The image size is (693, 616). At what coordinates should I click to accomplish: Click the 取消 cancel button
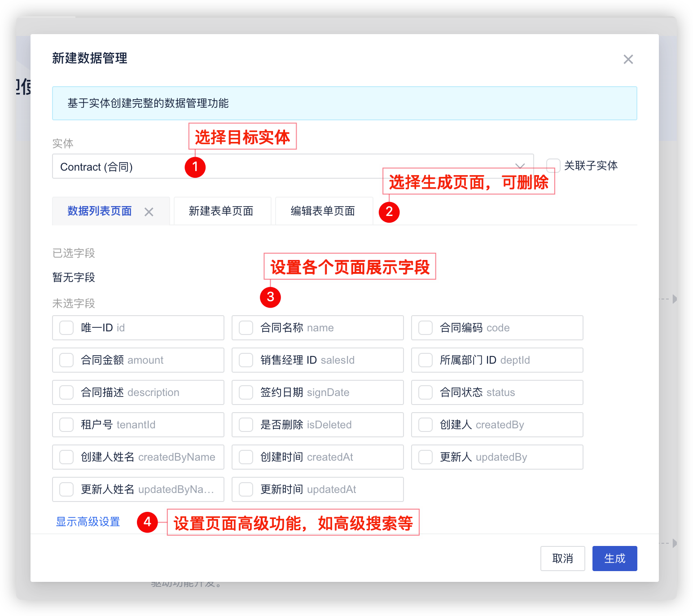click(562, 558)
